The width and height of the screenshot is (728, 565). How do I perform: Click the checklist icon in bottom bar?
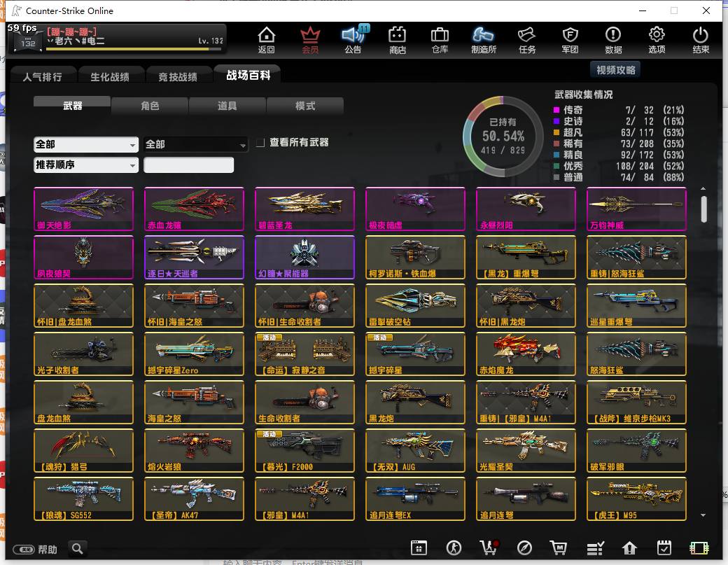[x=595, y=548]
